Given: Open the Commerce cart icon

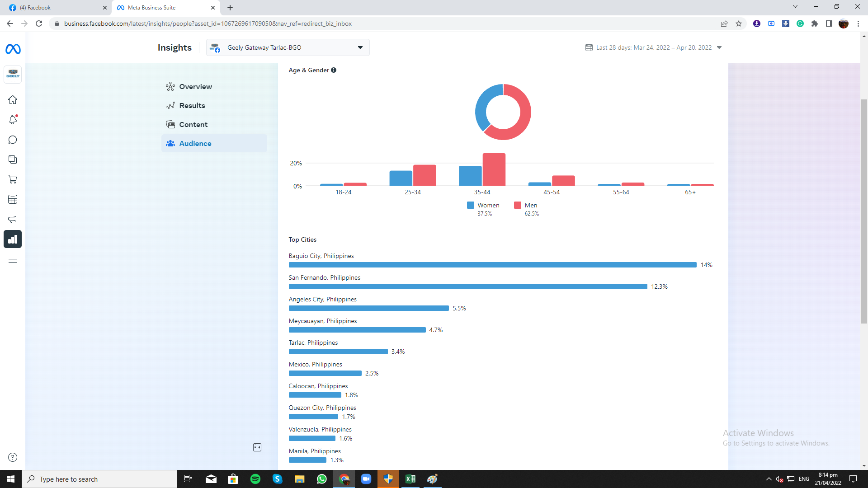Looking at the screenshot, I should 13,179.
